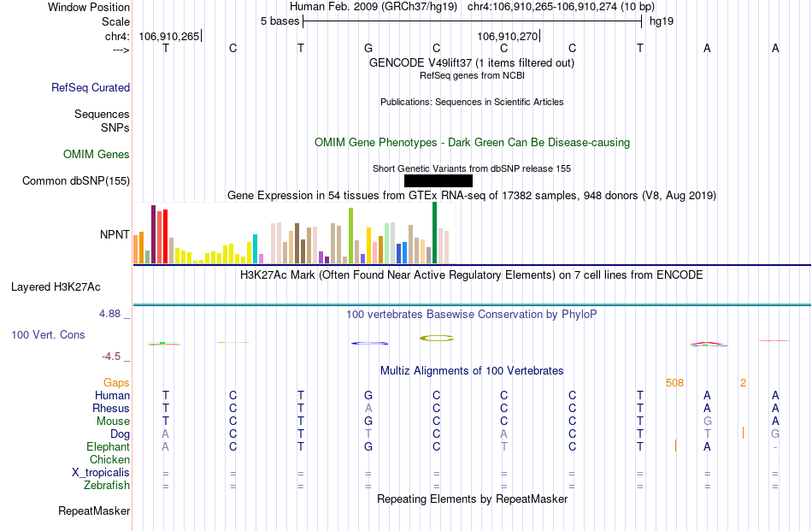This screenshot has height=531, width=812.
Task: Click the hg19 scale label
Action: [662, 21]
